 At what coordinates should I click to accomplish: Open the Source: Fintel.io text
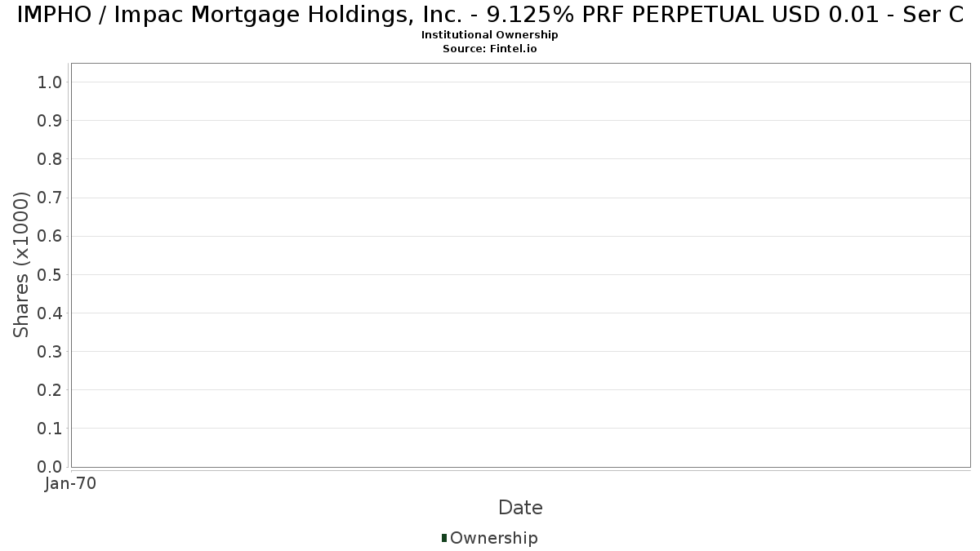tap(490, 49)
